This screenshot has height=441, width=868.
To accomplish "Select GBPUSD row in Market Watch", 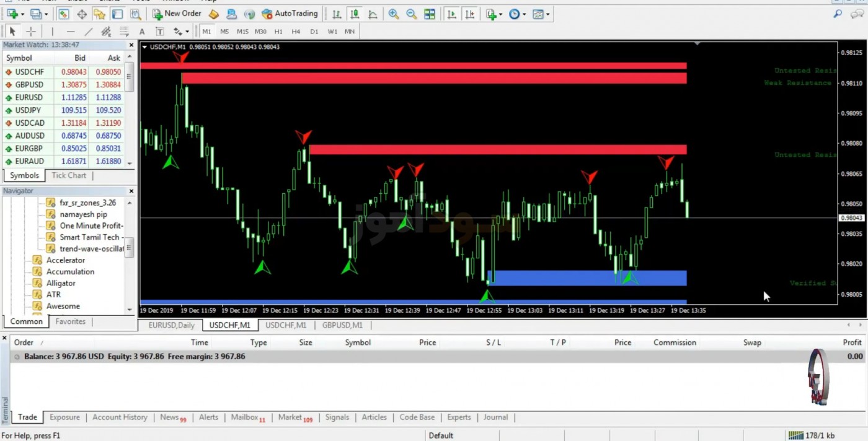I will [x=63, y=85].
